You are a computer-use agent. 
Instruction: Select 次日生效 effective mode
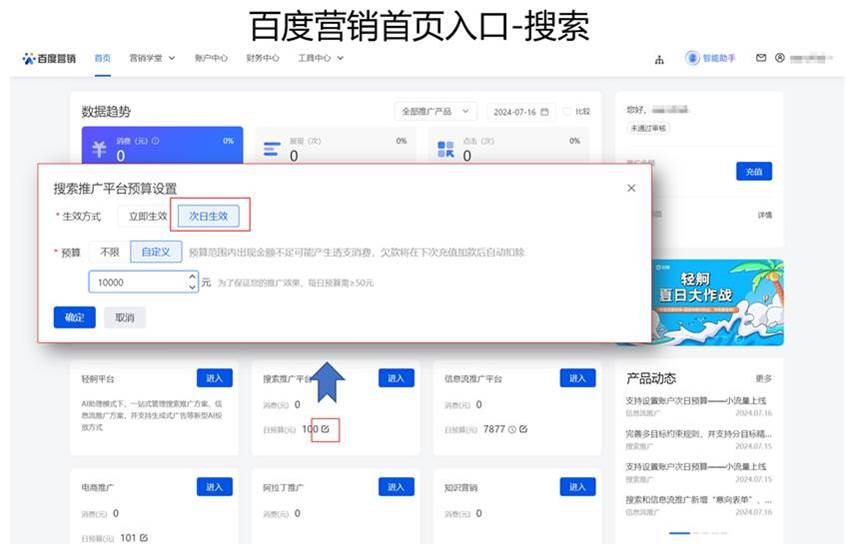(209, 216)
